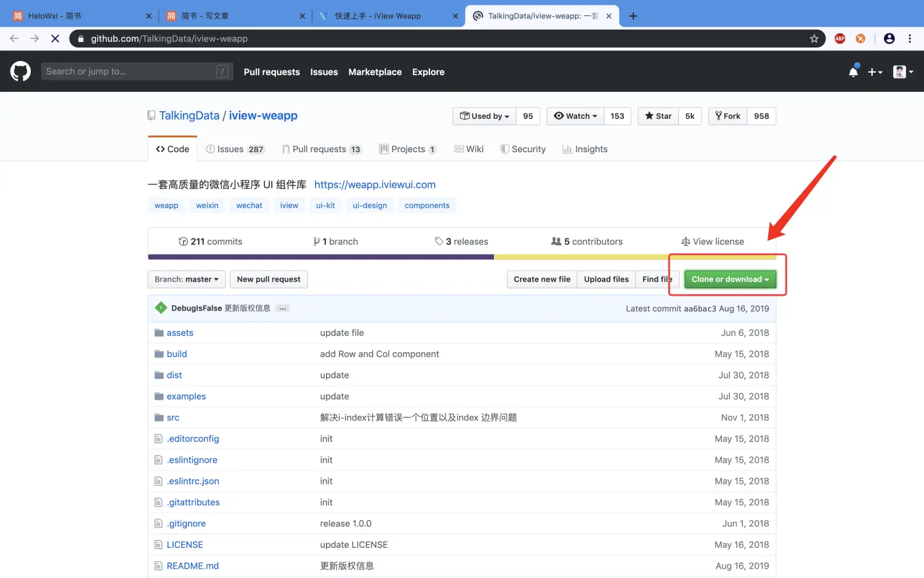Open the iview-weapp repository link

(x=263, y=116)
